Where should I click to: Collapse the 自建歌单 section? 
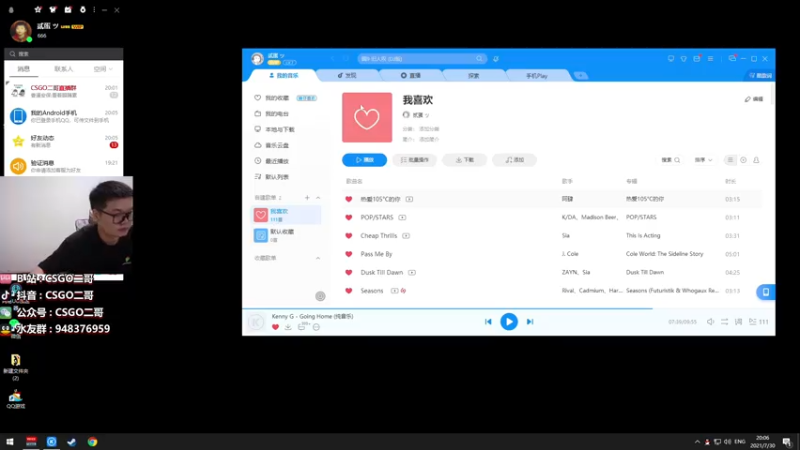tap(318, 198)
